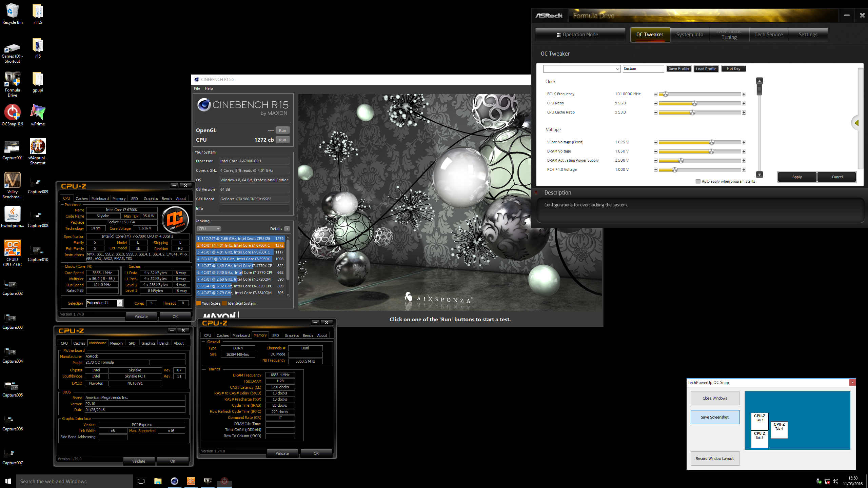Launch the CPUID CPU-Z OC icon

click(13, 253)
